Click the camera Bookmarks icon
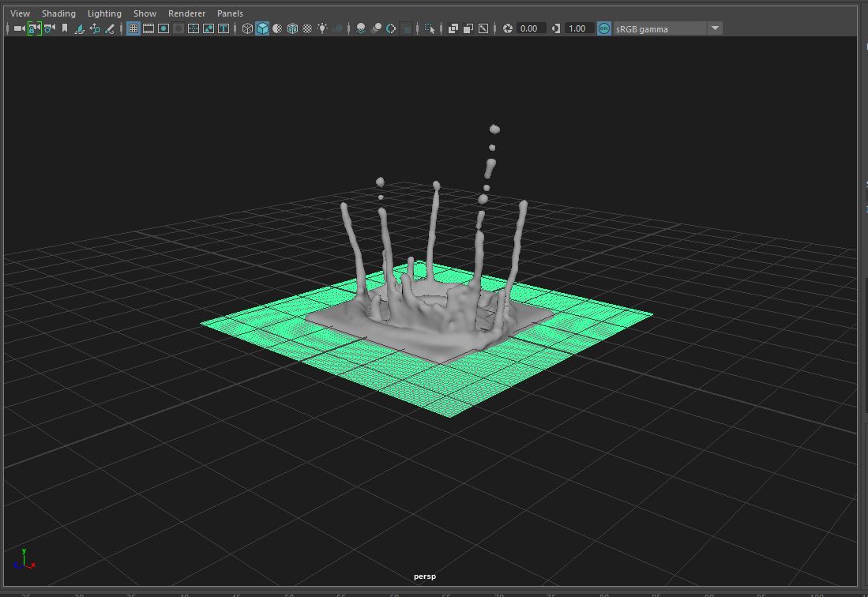 click(x=65, y=28)
